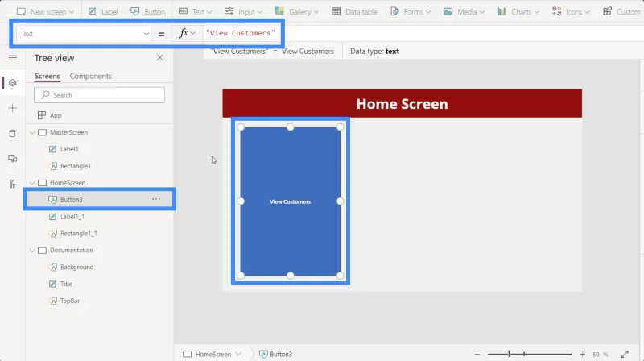Open the more options ellipsis for Button3
Viewport: 644px width, 361px height.
[156, 199]
